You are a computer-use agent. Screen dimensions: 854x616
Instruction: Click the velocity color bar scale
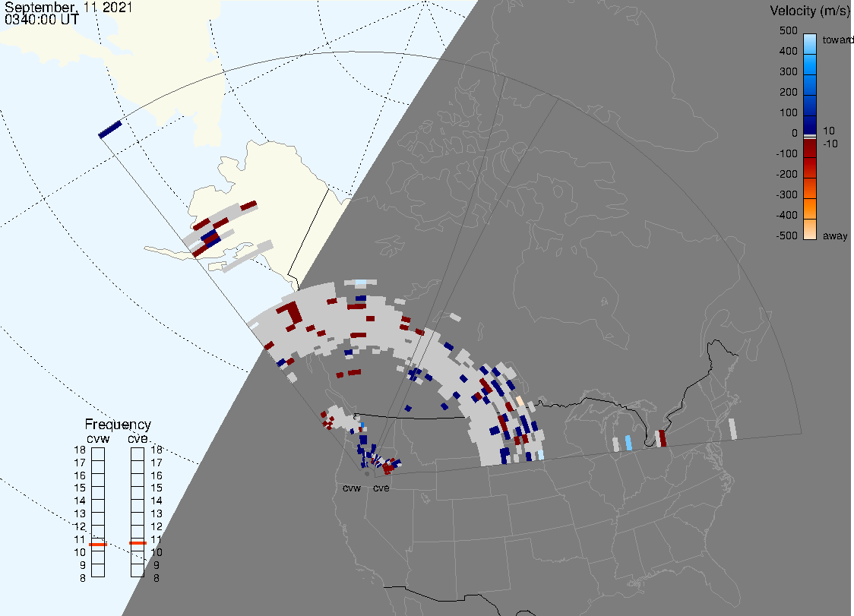(x=810, y=136)
